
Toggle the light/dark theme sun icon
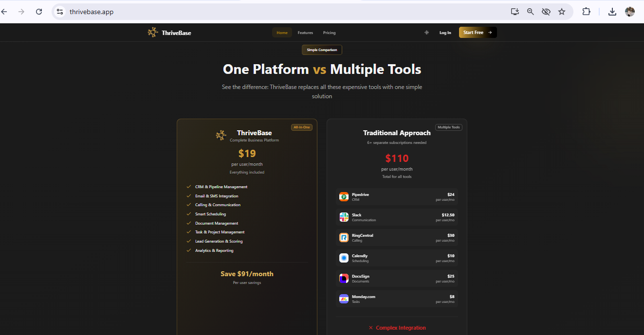(x=426, y=33)
